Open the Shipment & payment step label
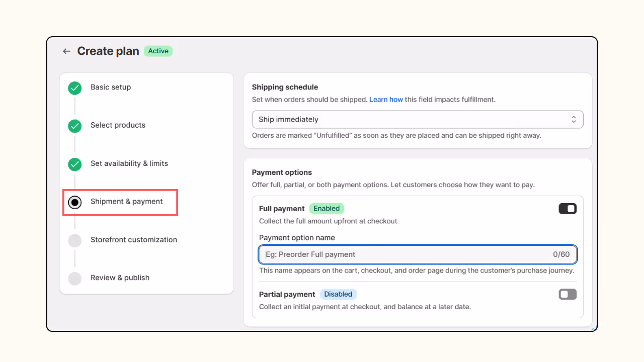Screen dimensions: 644x362 pos(127,202)
